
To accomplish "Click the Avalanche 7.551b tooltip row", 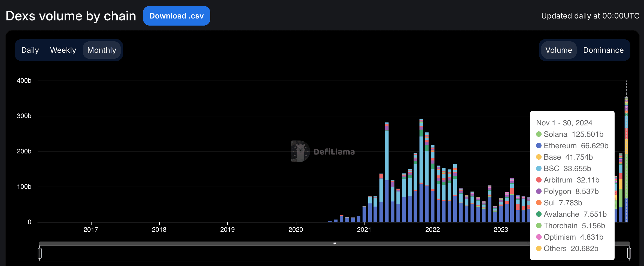I will (x=571, y=214).
